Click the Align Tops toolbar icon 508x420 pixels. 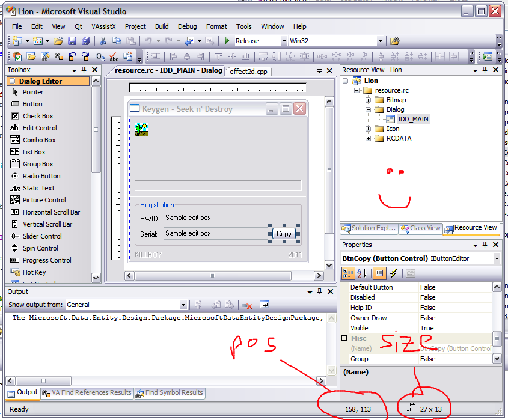pos(218,56)
